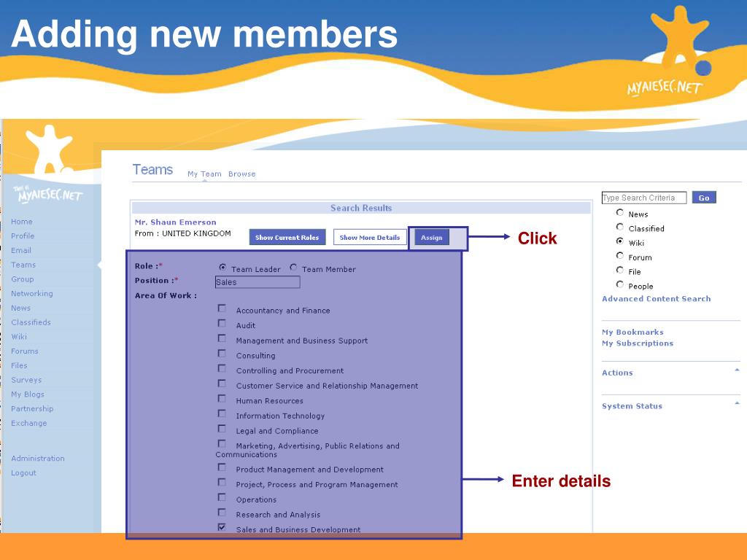Check Management and Business Support checkbox

pyautogui.click(x=222, y=338)
